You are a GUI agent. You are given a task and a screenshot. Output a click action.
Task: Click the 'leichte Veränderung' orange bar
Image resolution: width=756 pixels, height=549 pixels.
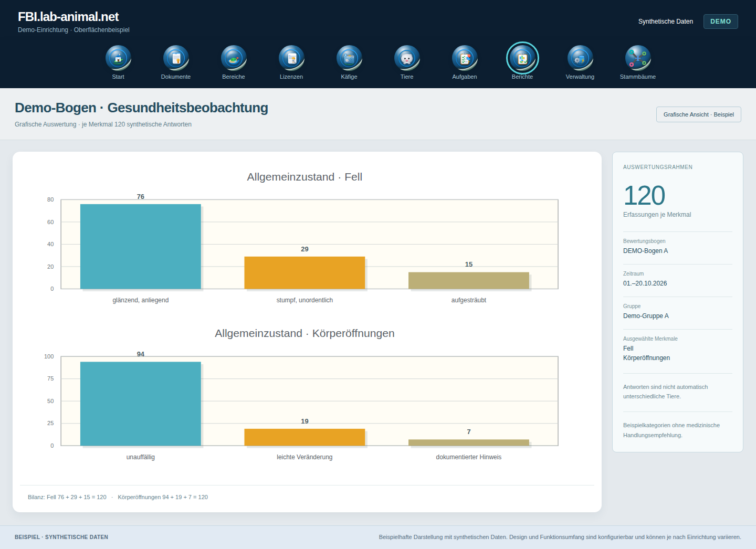[304, 437]
